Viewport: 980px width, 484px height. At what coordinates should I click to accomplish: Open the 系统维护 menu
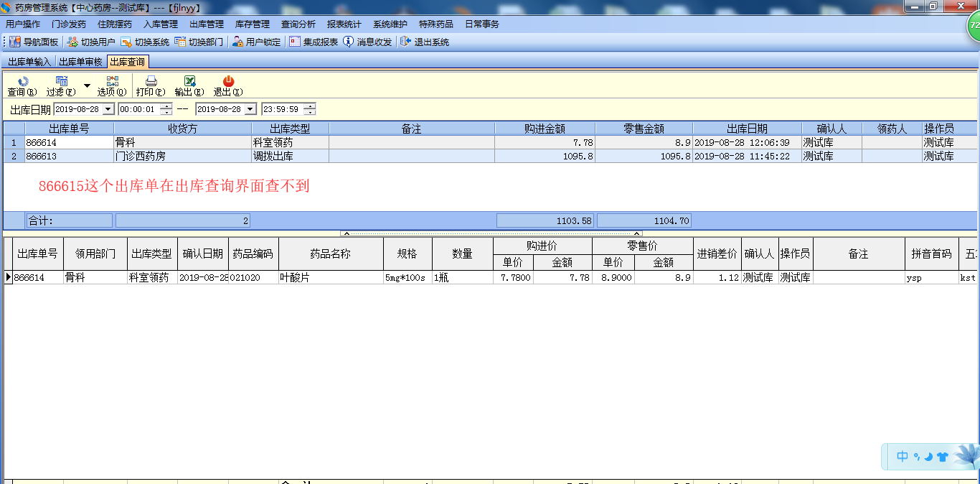pyautogui.click(x=390, y=24)
